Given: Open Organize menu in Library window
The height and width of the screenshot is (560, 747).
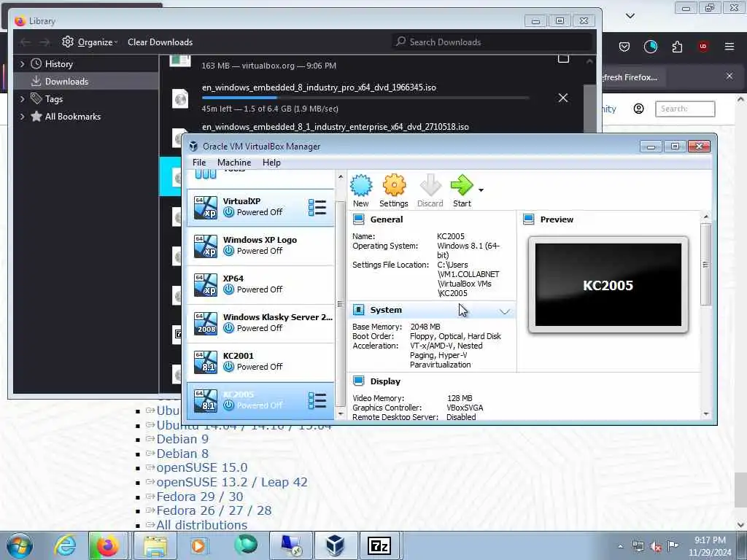Looking at the screenshot, I should click(90, 42).
